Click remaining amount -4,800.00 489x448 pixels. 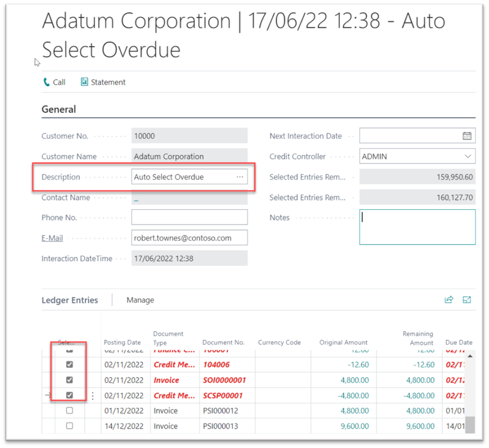(419, 395)
